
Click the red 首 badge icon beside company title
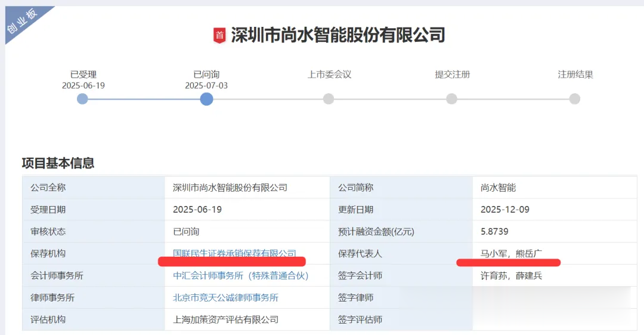(219, 35)
